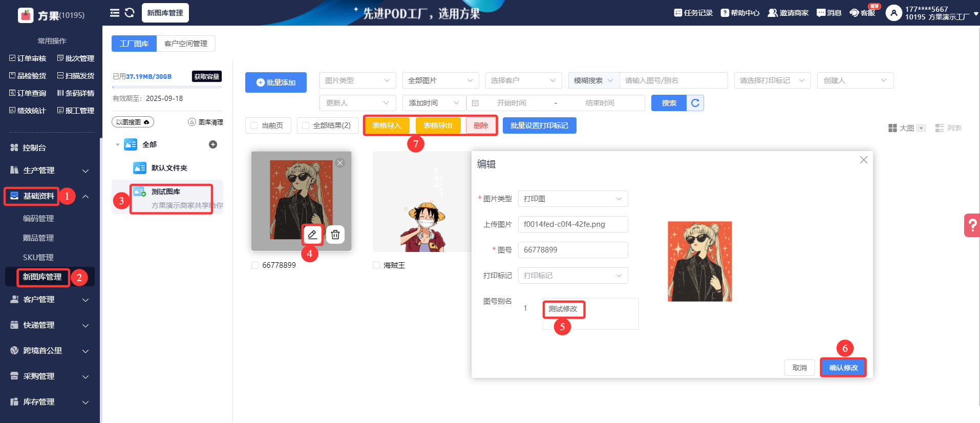Open 扫描发货 scan shipping shortcut
The width and height of the screenshot is (980, 423).
click(x=76, y=76)
